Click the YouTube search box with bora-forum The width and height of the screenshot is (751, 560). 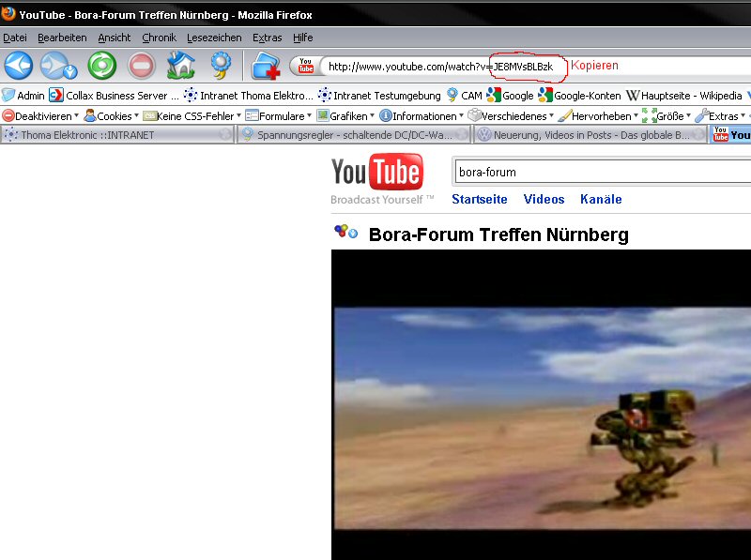[x=602, y=173]
